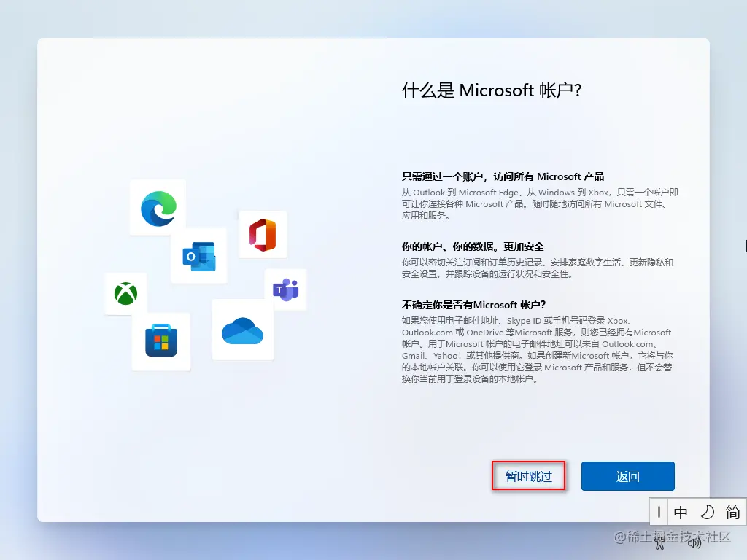Toggle the 中 Chinese input mode indicator
Screen dimensions: 747x560
681,513
